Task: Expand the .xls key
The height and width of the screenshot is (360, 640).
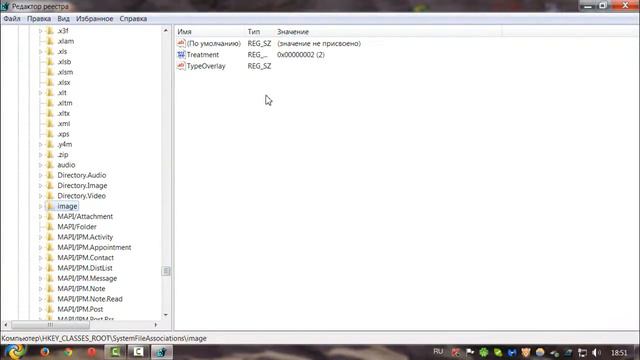Action: pyautogui.click(x=40, y=51)
